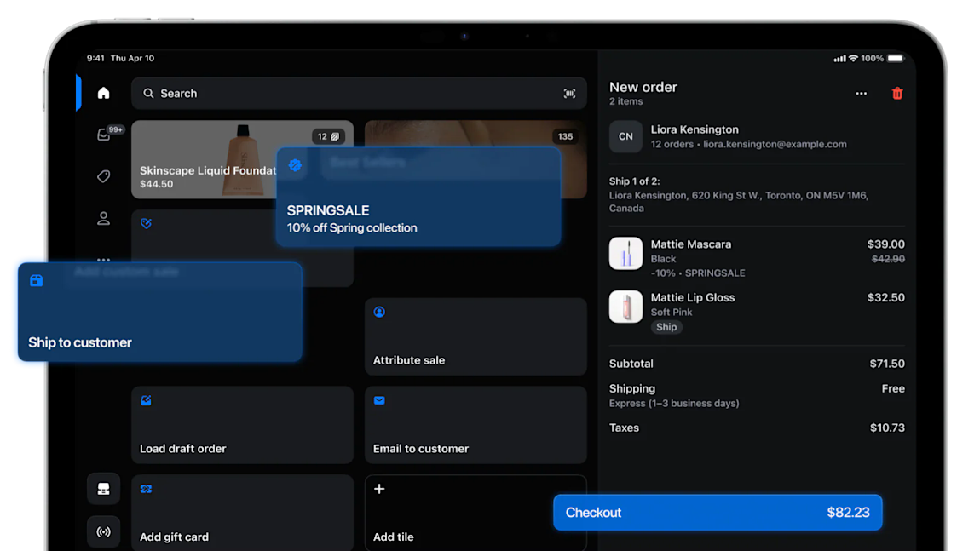This screenshot has height=551, width=980.
Task: Open the three-dot more icon in sidebar
Action: (x=104, y=259)
